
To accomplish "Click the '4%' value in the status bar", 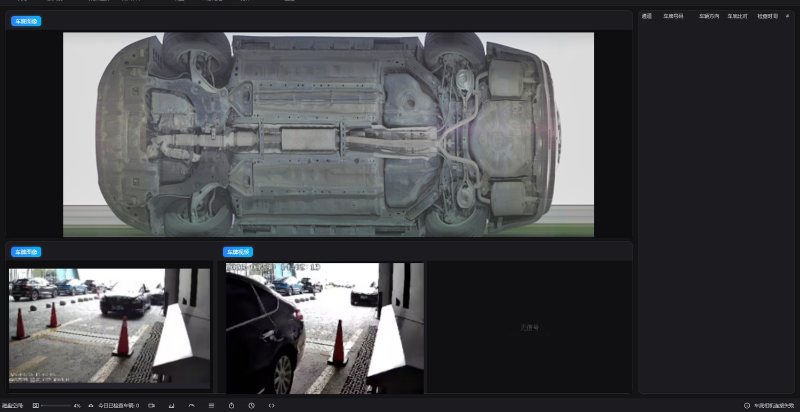I will [77, 406].
